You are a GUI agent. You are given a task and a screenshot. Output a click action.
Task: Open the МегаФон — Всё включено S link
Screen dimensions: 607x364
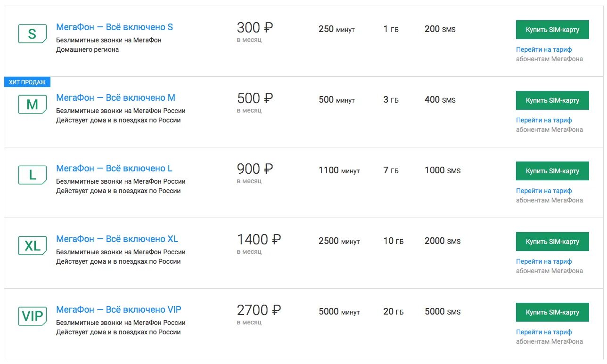click(115, 27)
